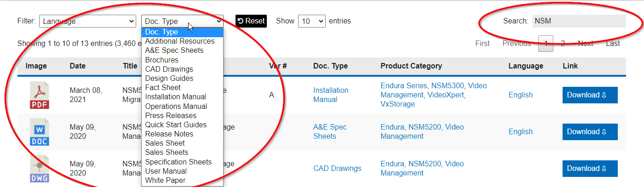644x187 pixels.
Task: Jump to the Last results page
Action: (x=613, y=44)
